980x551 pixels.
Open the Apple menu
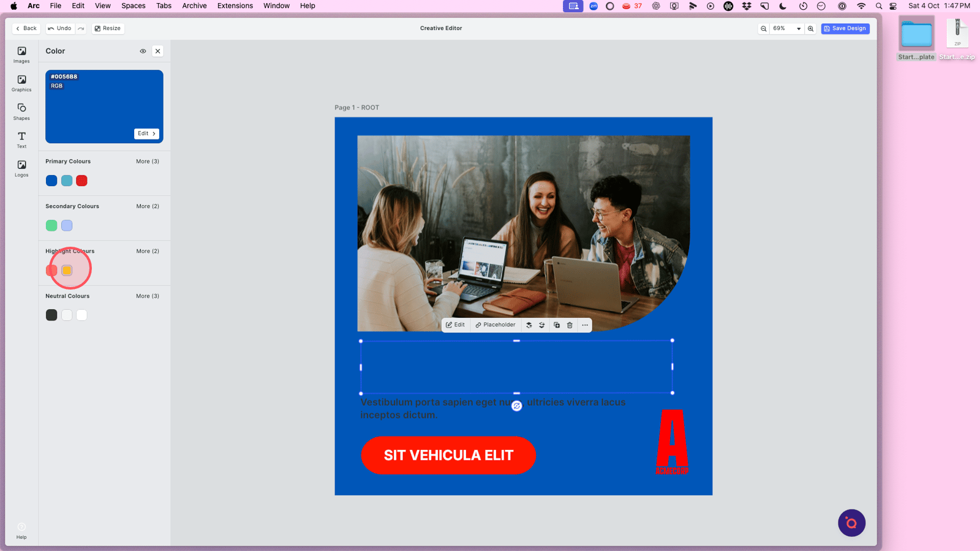[x=13, y=6]
